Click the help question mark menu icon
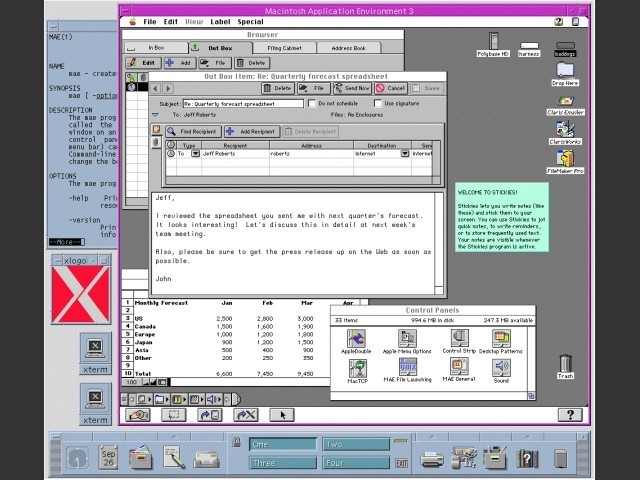 click(x=558, y=22)
